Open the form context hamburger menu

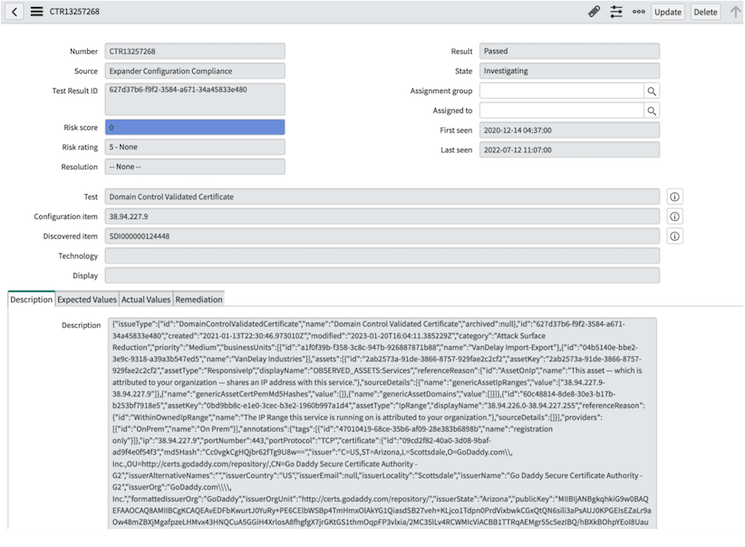click(x=36, y=12)
